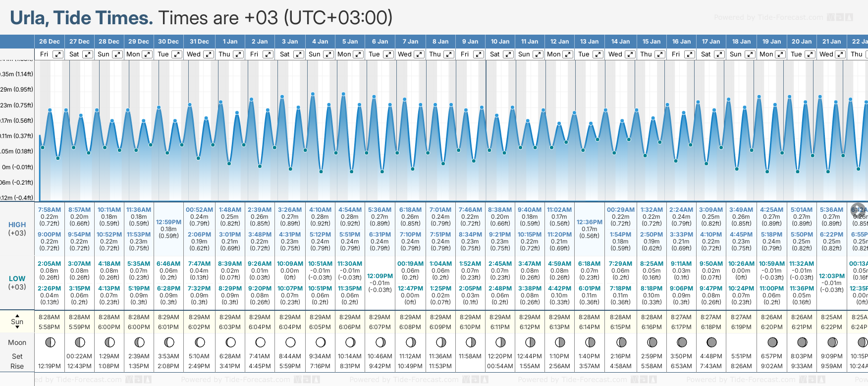
Task: Click the 3:26AM high tide on 3 Jan
Action: [290, 210]
